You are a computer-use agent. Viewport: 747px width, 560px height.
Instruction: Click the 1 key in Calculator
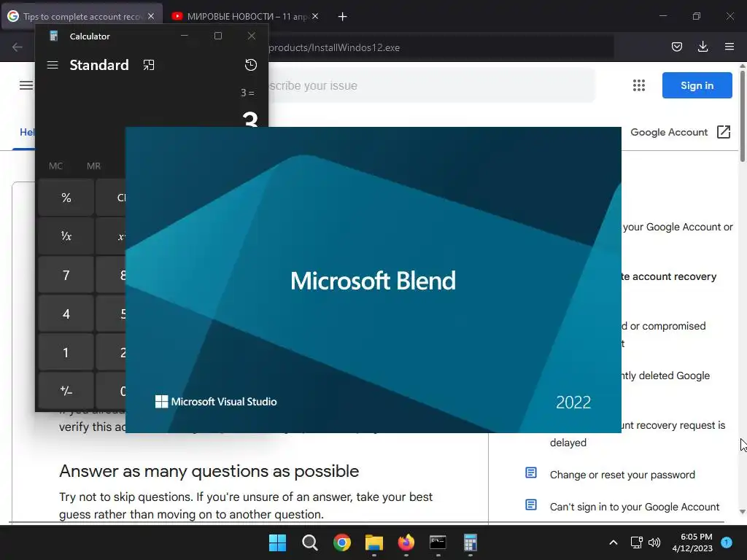(66, 352)
